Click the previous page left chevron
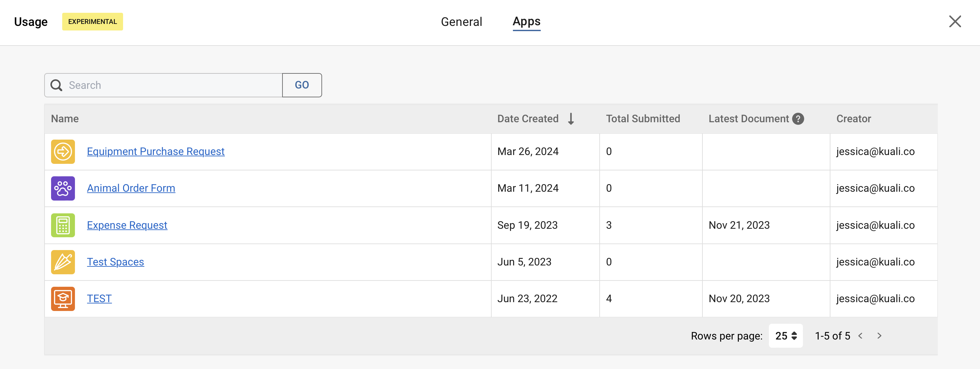The width and height of the screenshot is (980, 369). 861,336
